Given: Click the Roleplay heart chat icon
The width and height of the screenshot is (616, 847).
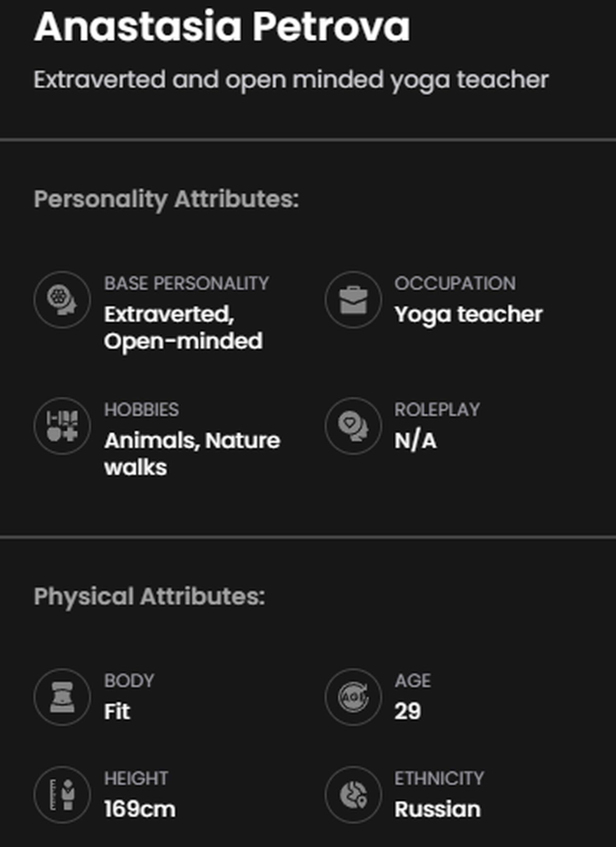Looking at the screenshot, I should point(353,426).
